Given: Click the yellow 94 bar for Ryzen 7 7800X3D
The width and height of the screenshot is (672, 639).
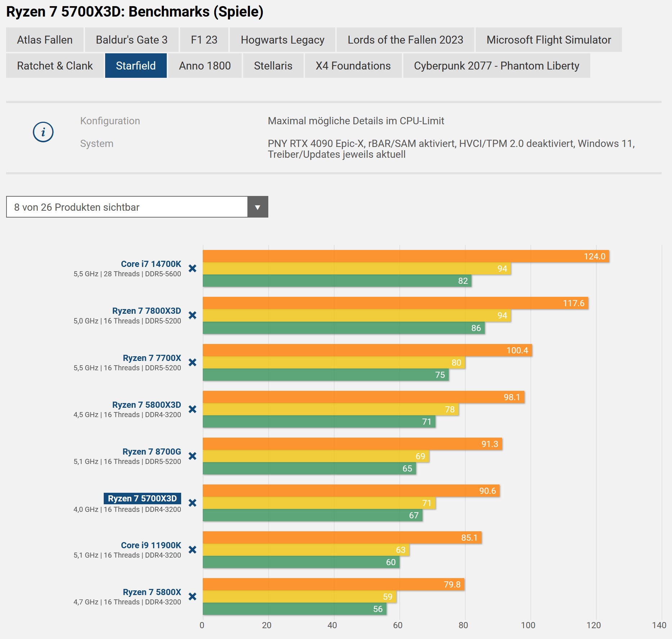Looking at the screenshot, I should click(x=357, y=316).
